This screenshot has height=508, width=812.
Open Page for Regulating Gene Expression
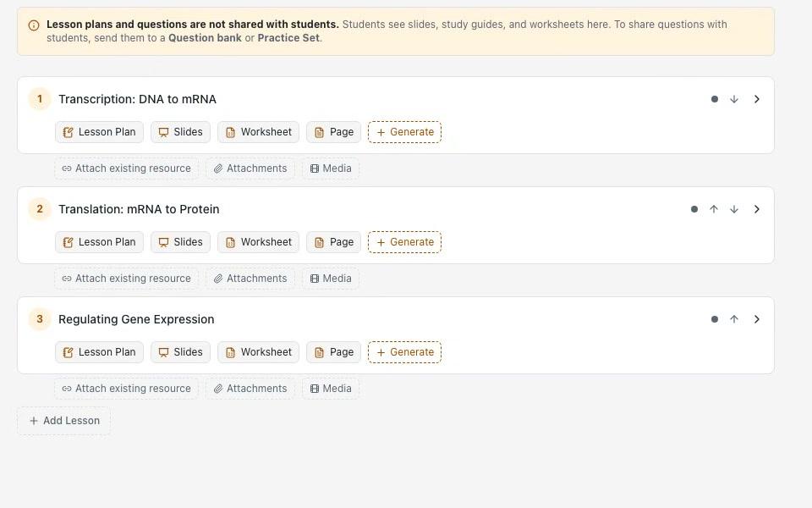333,352
